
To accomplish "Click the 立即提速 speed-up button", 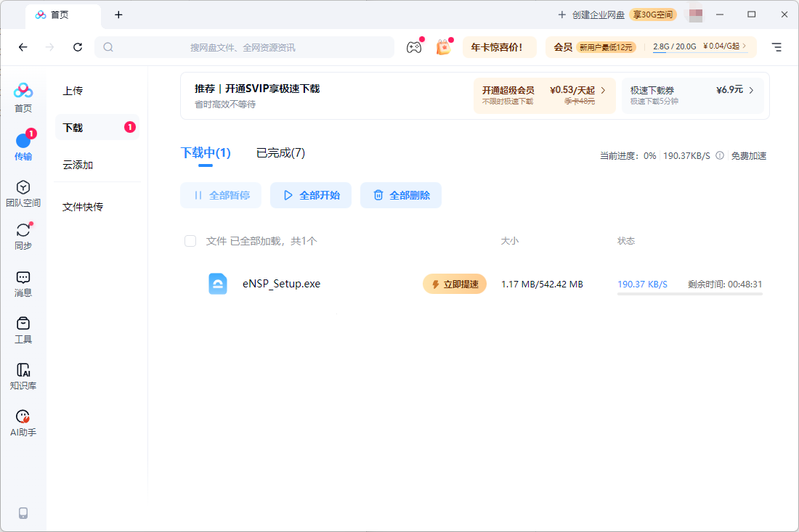I will click(x=455, y=284).
